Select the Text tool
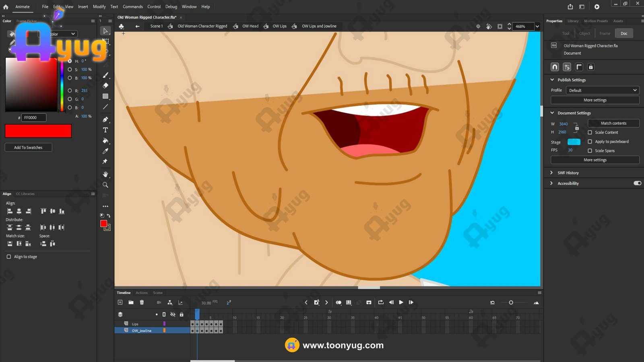The width and height of the screenshot is (644, 362). 105,130
